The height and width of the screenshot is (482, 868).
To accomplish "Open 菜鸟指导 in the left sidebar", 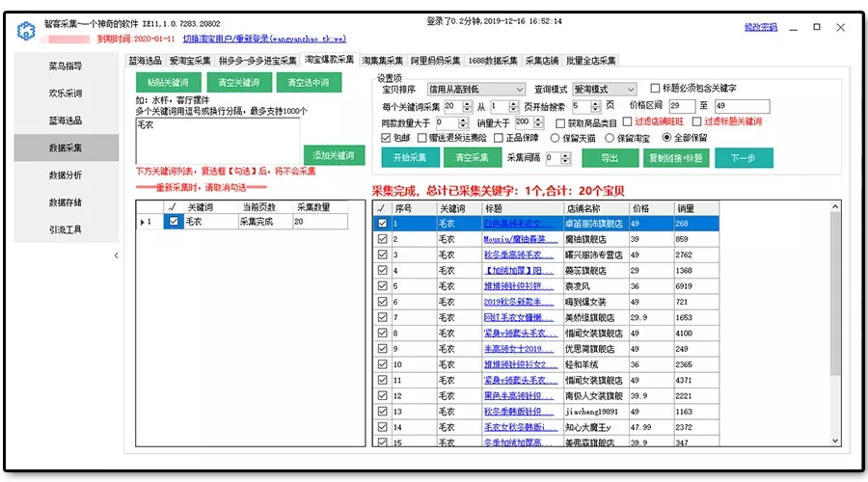I will (66, 66).
